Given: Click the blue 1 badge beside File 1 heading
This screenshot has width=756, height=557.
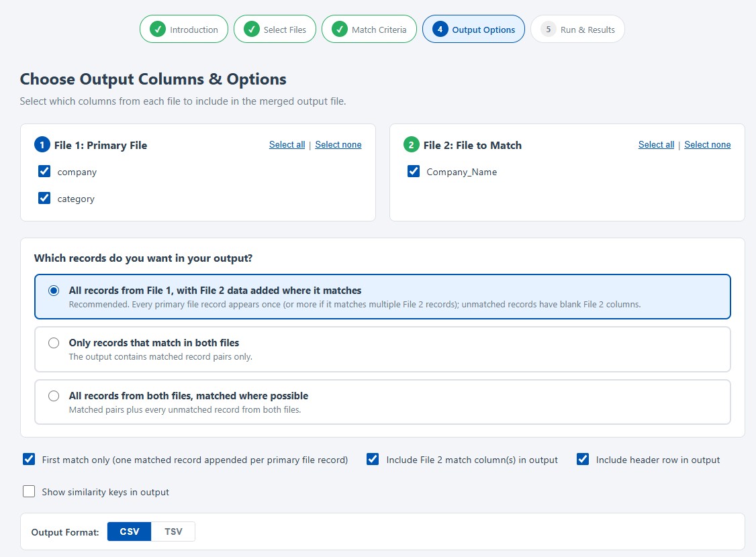Looking at the screenshot, I should tap(42, 144).
